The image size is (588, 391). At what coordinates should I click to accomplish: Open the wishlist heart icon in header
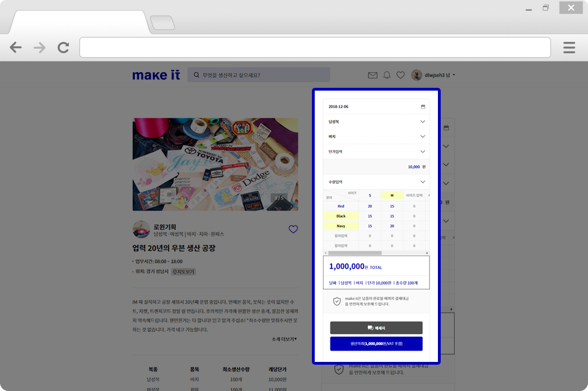click(x=400, y=76)
